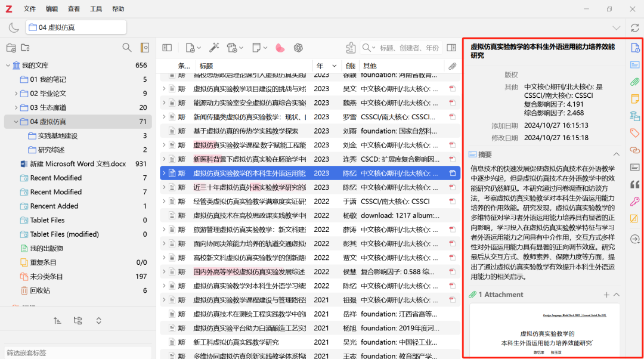Click the 筛选嵌套标签 tag filter field
The width and height of the screenshot is (644, 359).
[78, 352]
